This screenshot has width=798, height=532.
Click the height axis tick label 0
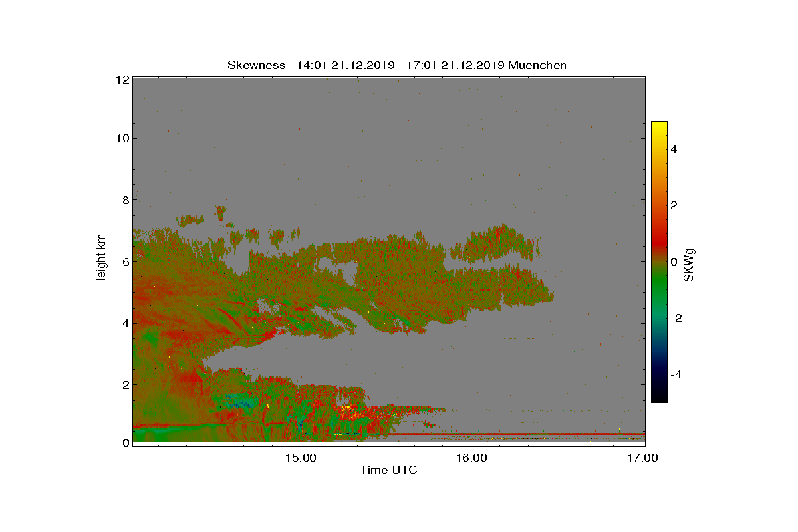[x=124, y=443]
